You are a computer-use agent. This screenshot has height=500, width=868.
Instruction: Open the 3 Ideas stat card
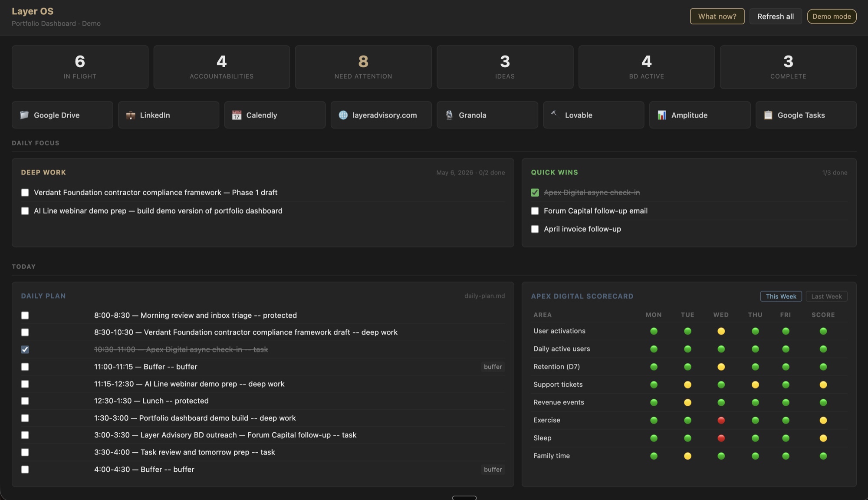pyautogui.click(x=505, y=67)
